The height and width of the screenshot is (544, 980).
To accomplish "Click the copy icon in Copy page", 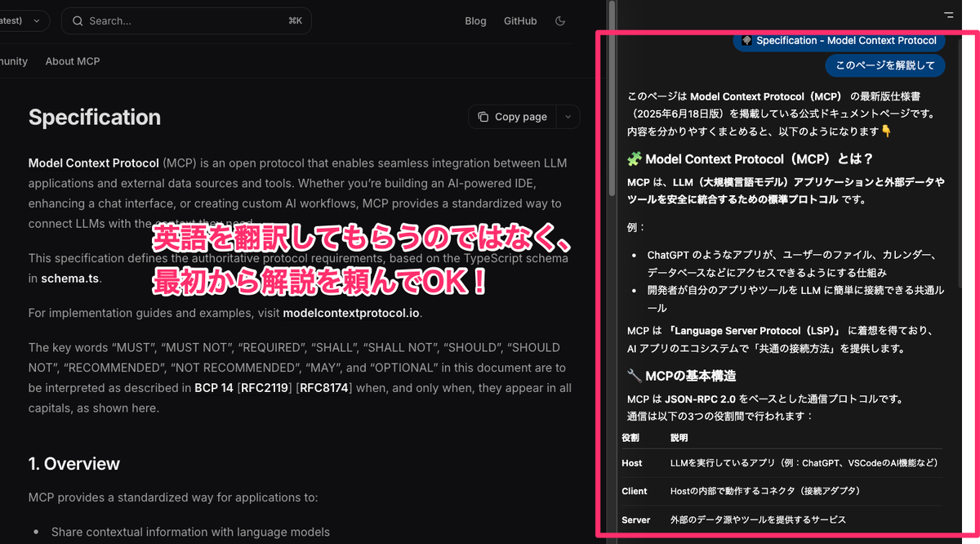I will click(483, 117).
